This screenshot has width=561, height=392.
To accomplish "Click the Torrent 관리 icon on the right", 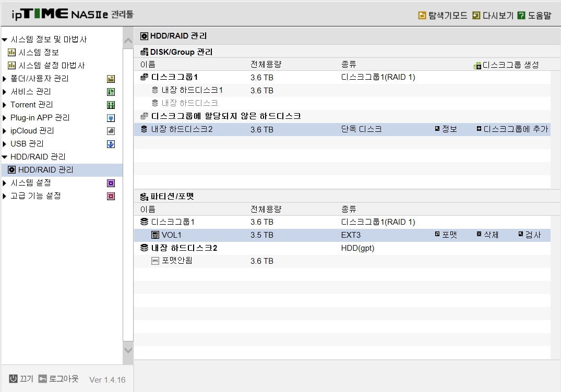I will pos(111,105).
